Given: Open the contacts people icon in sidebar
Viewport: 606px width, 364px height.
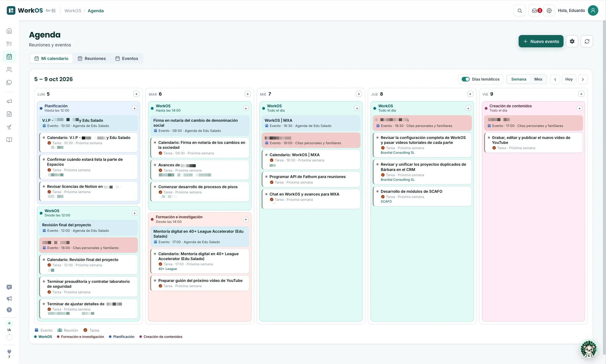Looking at the screenshot, I should [9, 69].
